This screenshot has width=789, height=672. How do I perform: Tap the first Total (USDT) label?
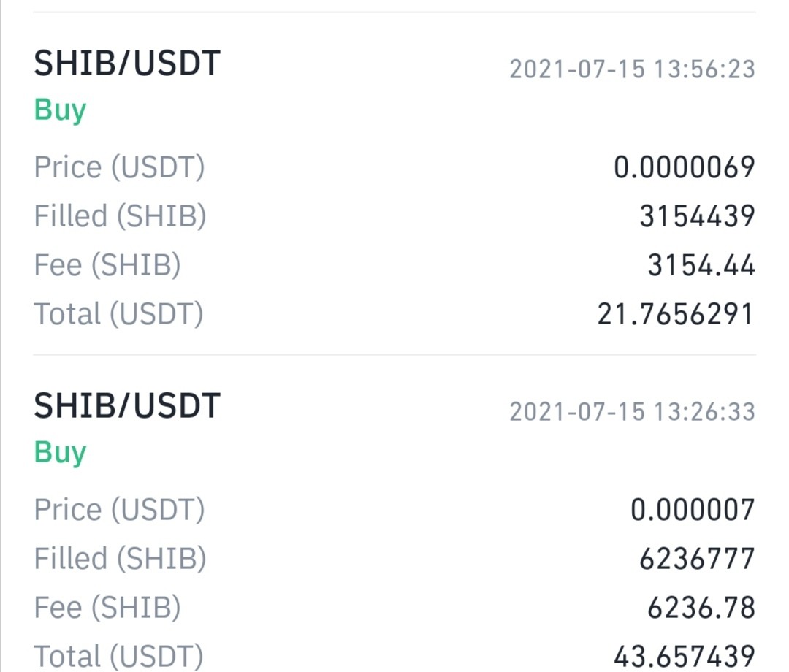pyautogui.click(x=119, y=314)
